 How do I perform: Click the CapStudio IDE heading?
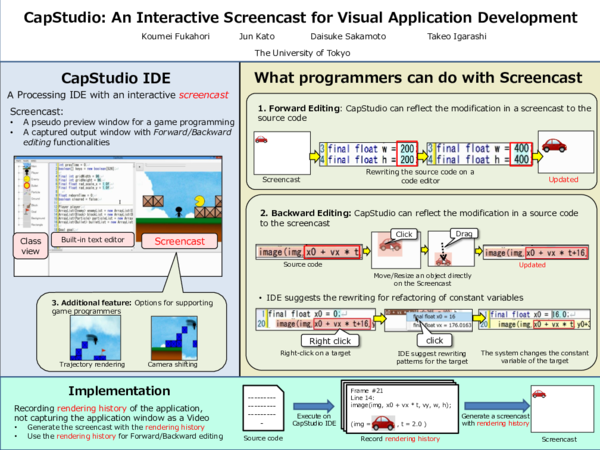pos(116,78)
